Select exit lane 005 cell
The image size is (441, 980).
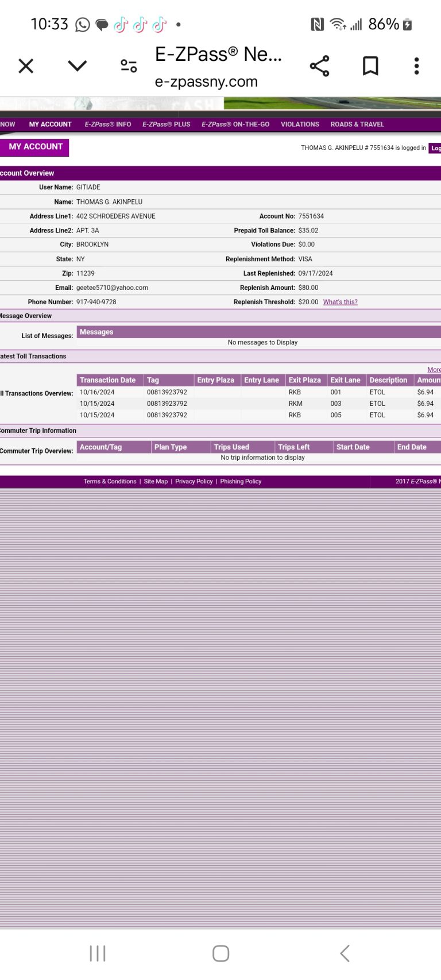coord(336,415)
